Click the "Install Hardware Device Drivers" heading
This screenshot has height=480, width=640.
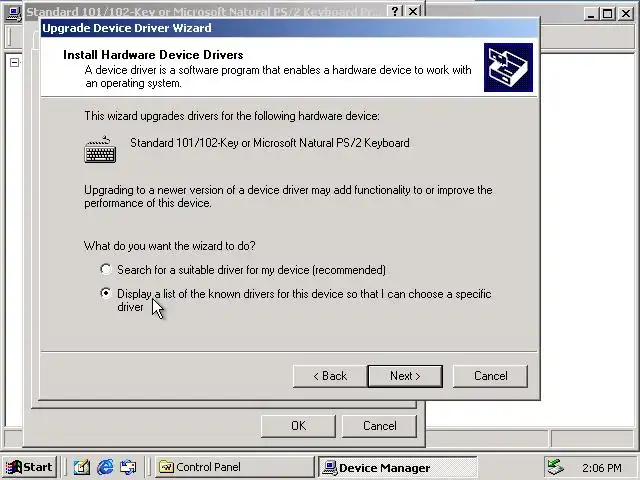pos(153,55)
